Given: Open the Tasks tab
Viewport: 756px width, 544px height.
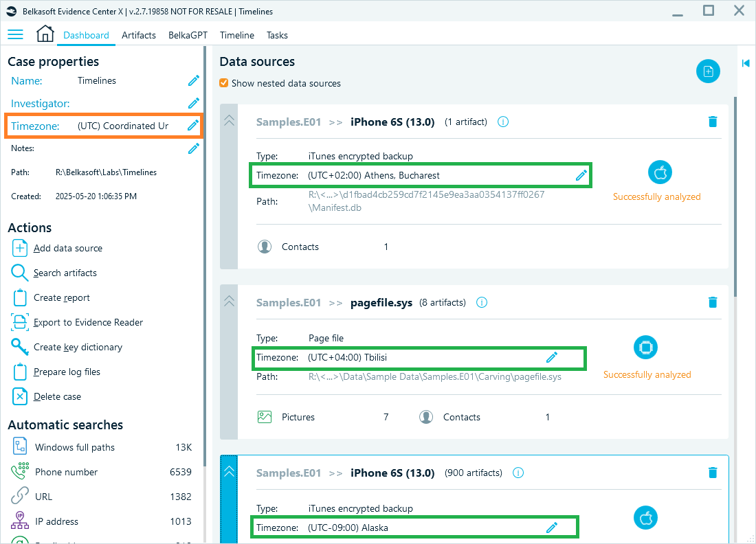Looking at the screenshot, I should (x=277, y=35).
